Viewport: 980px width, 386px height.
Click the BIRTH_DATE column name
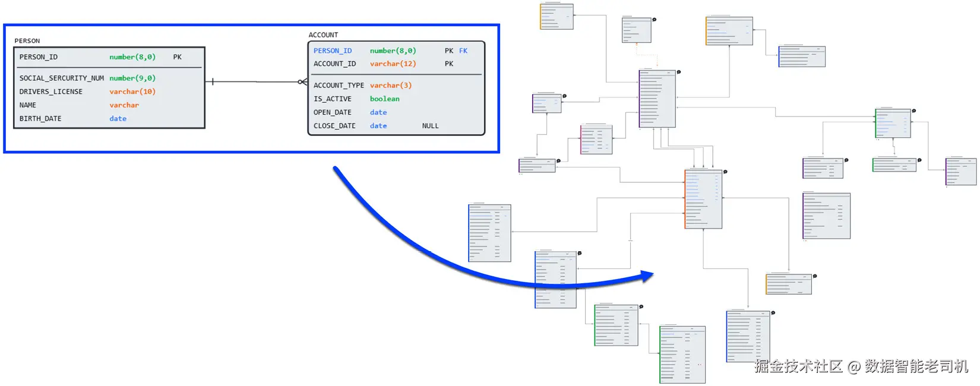(x=40, y=119)
